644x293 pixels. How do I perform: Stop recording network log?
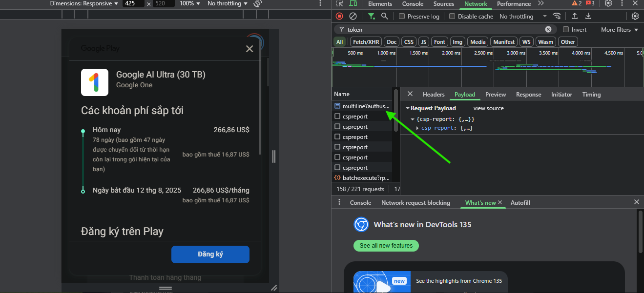(x=339, y=16)
